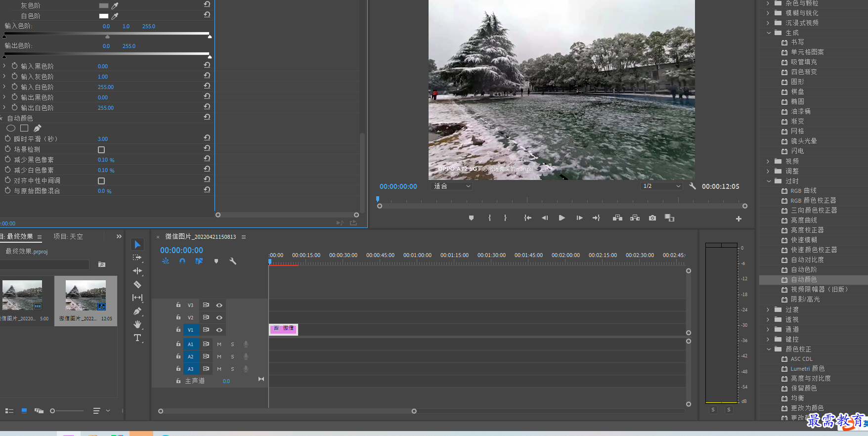Toggle snap magnet in timeline

(182, 261)
